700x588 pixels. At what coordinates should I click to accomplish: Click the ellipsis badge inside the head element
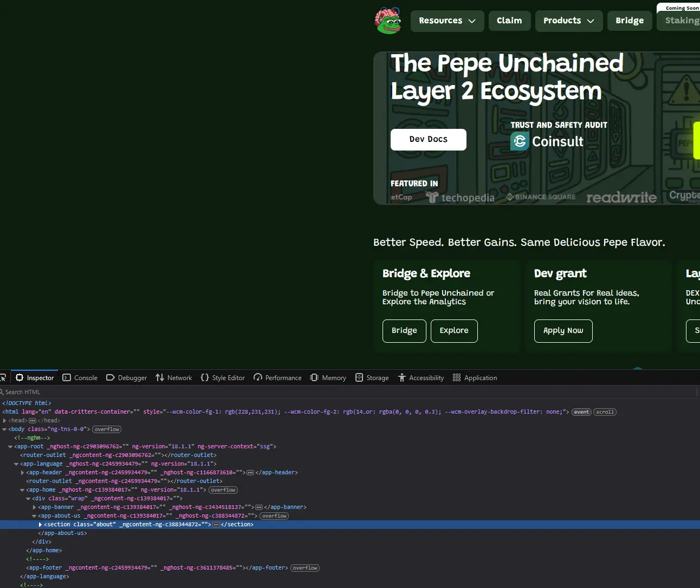(x=33, y=421)
